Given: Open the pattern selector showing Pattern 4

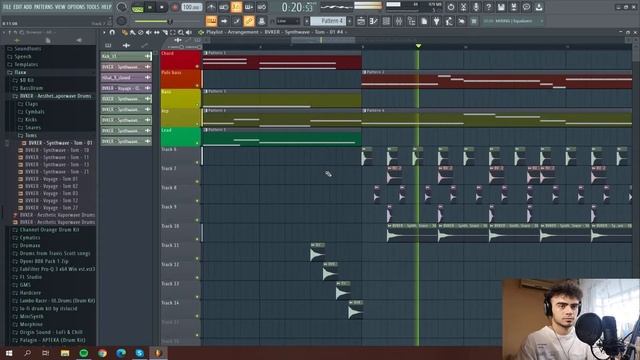Looking at the screenshot, I should [x=328, y=21].
